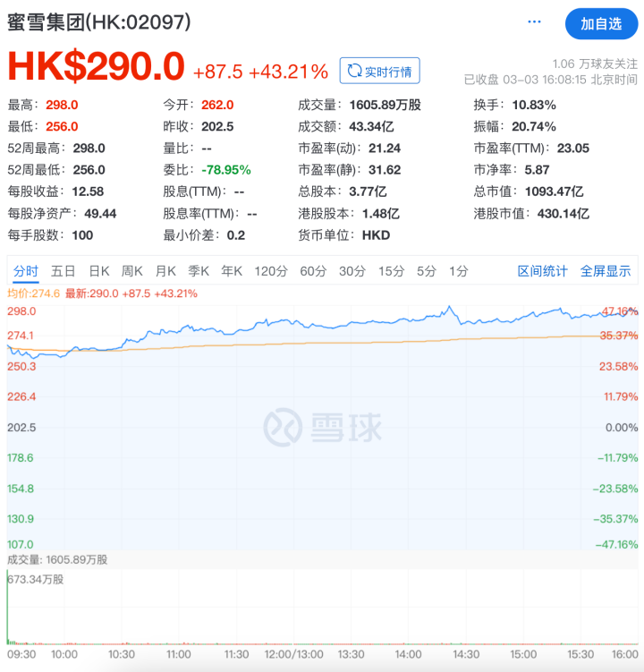Select the 分时 chart tab
The width and height of the screenshot is (644, 672).
pyautogui.click(x=26, y=270)
